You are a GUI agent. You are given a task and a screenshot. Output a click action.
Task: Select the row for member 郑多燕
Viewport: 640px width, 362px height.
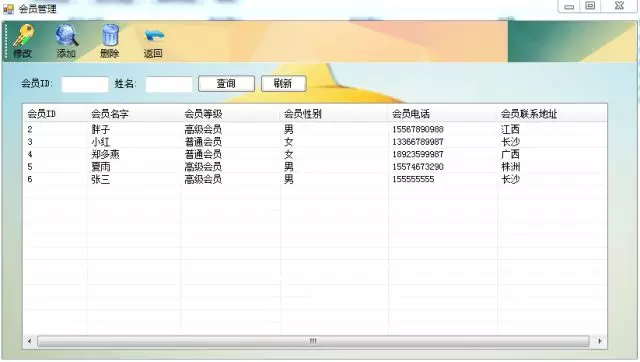coord(315,154)
